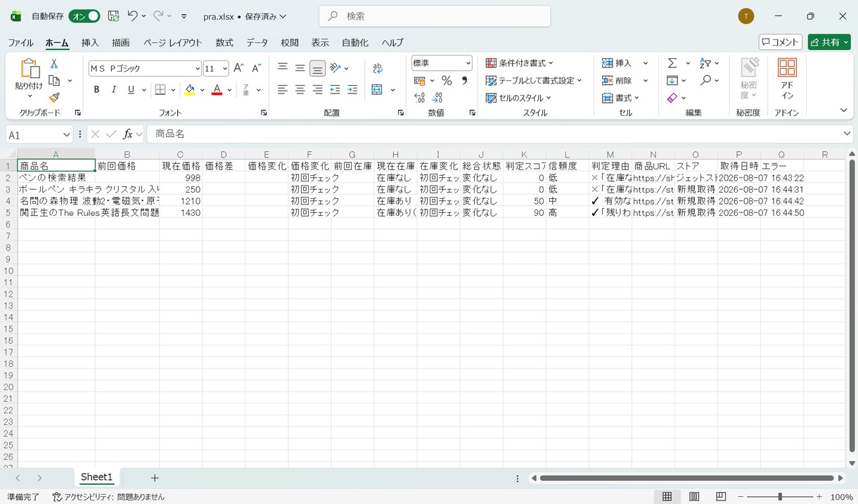The image size is (858, 504).
Task: Click the percent style icon
Action: [x=447, y=81]
